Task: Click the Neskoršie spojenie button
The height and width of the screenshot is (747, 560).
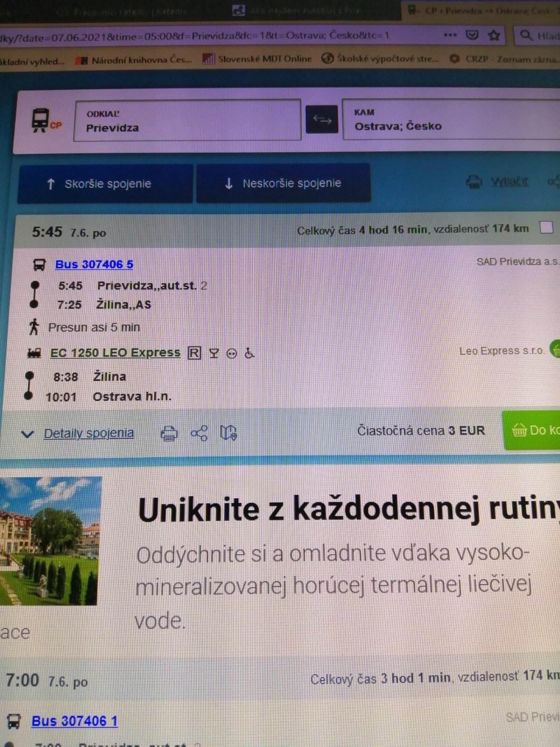Action: pyautogui.click(x=283, y=183)
